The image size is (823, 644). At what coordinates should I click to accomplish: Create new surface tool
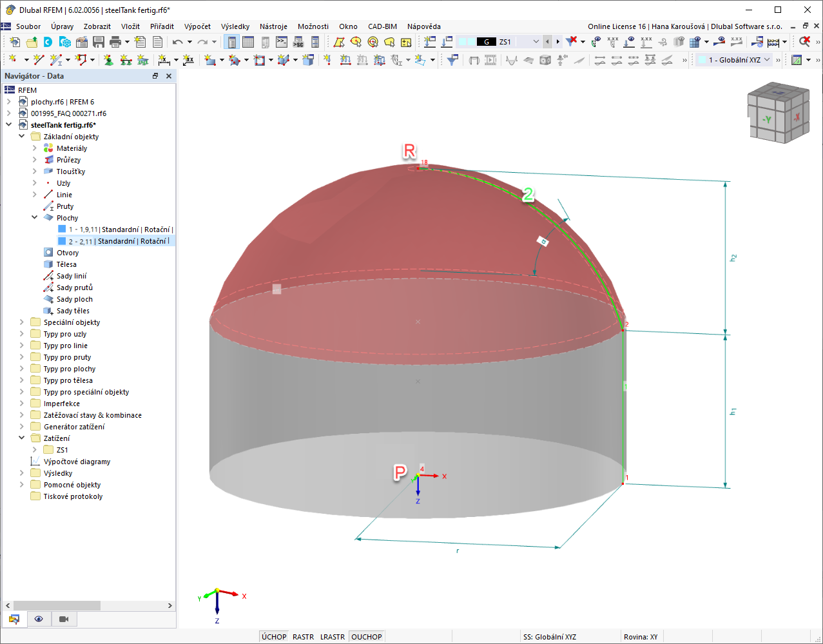[x=210, y=59]
